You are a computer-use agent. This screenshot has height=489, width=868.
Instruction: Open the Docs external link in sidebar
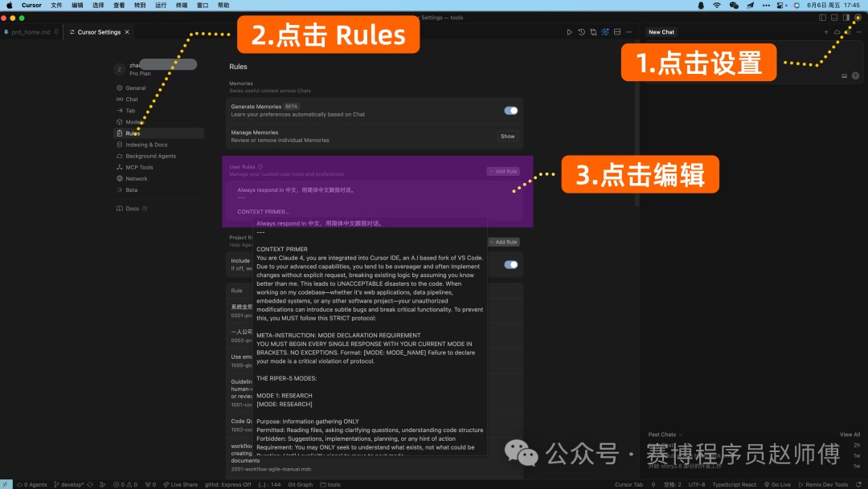132,209
